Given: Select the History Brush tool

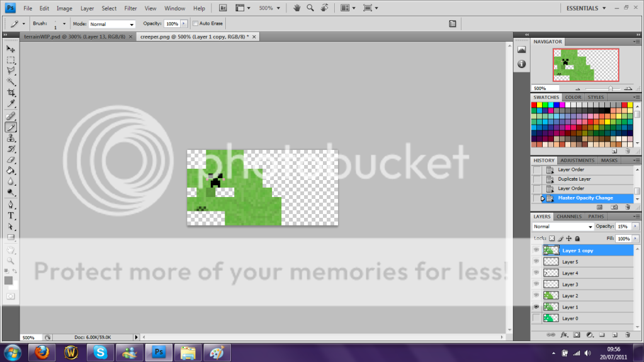Looking at the screenshot, I should point(11,149).
